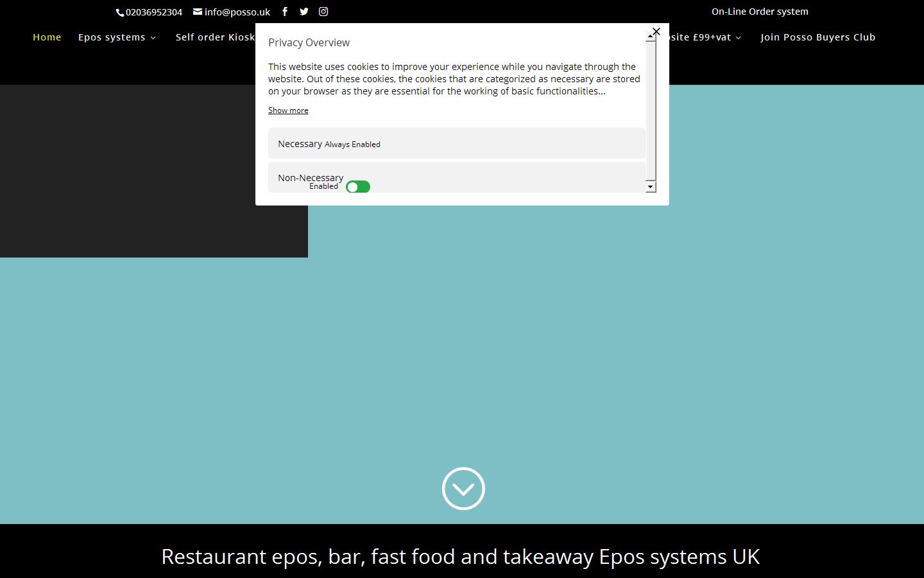The image size is (924, 578).
Task: Open the Instagram social icon
Action: 323,12
